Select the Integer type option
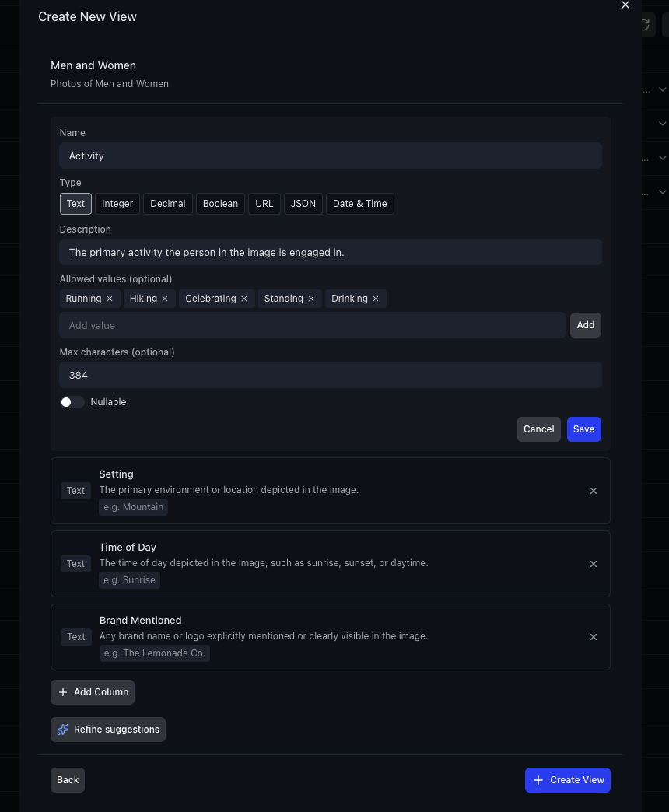Screen dimensions: 669x812 click(x=117, y=204)
